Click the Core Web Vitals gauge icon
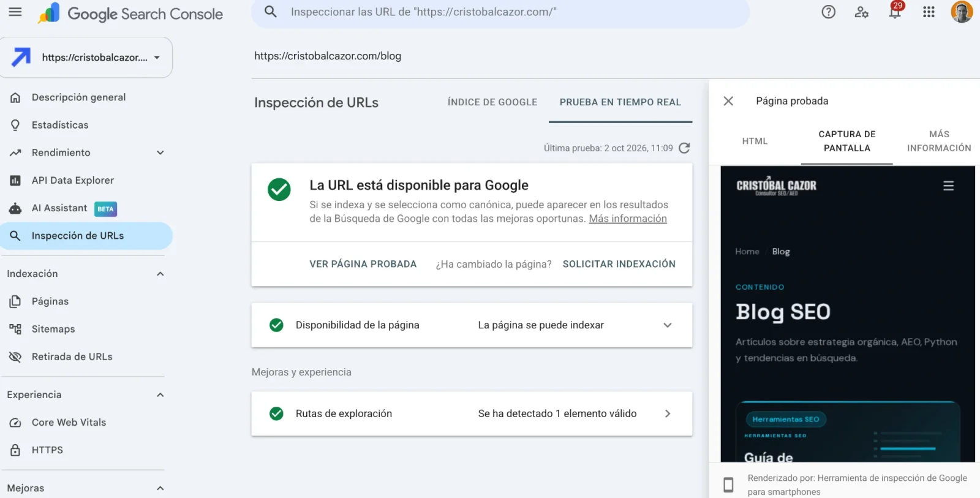 (15, 423)
